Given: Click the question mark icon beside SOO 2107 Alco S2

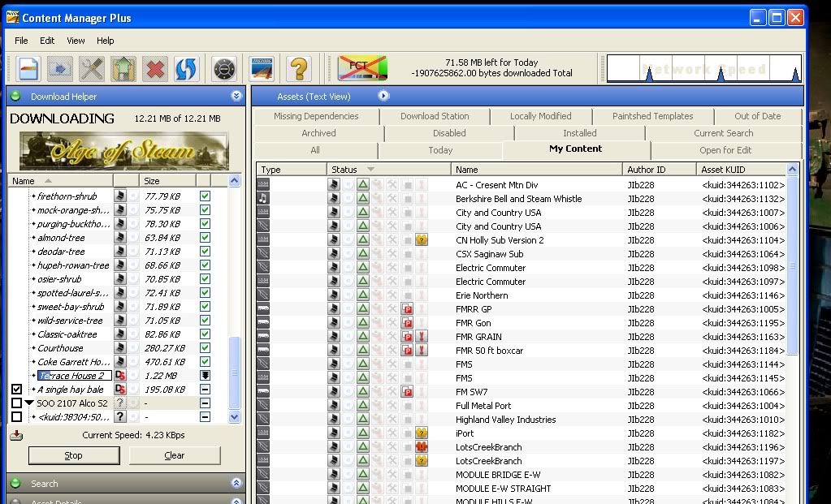Looking at the screenshot, I should coord(120,403).
